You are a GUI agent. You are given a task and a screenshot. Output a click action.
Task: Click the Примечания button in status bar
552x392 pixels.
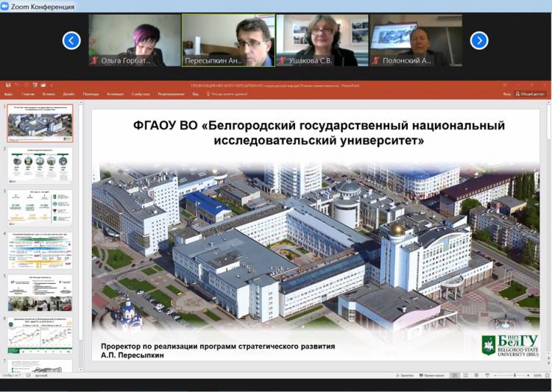coord(431,375)
